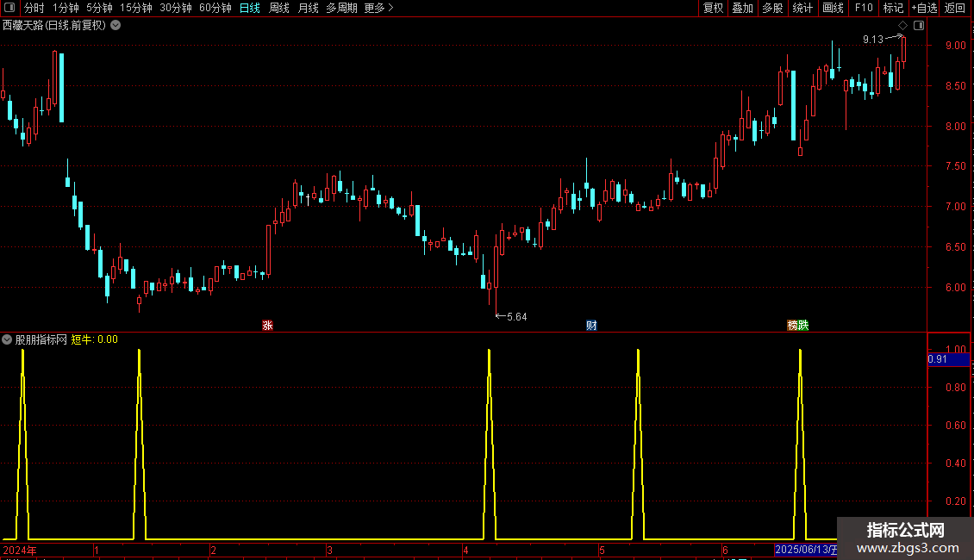Click the 2025/06/13 date label
The image size is (974, 560).
click(x=806, y=550)
